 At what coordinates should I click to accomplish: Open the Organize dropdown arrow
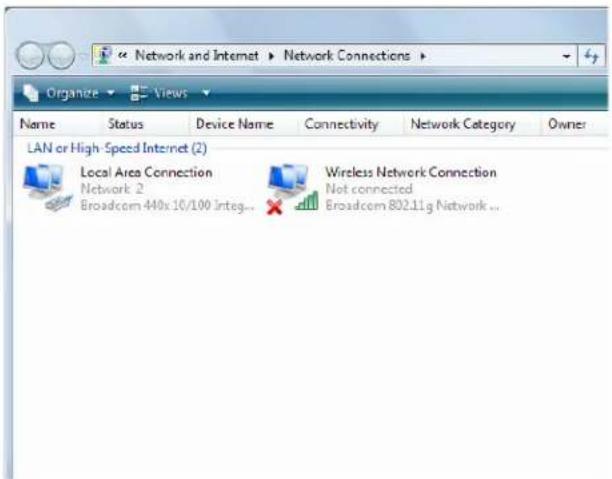[x=111, y=93]
